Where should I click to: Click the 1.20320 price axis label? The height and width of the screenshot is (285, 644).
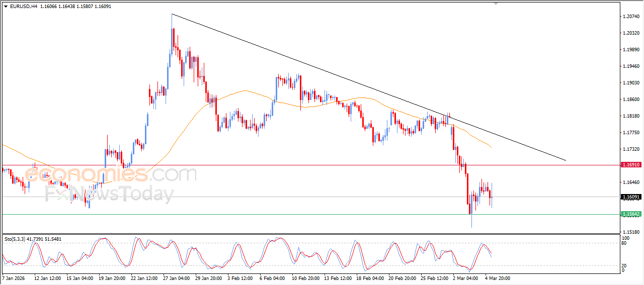click(x=631, y=33)
